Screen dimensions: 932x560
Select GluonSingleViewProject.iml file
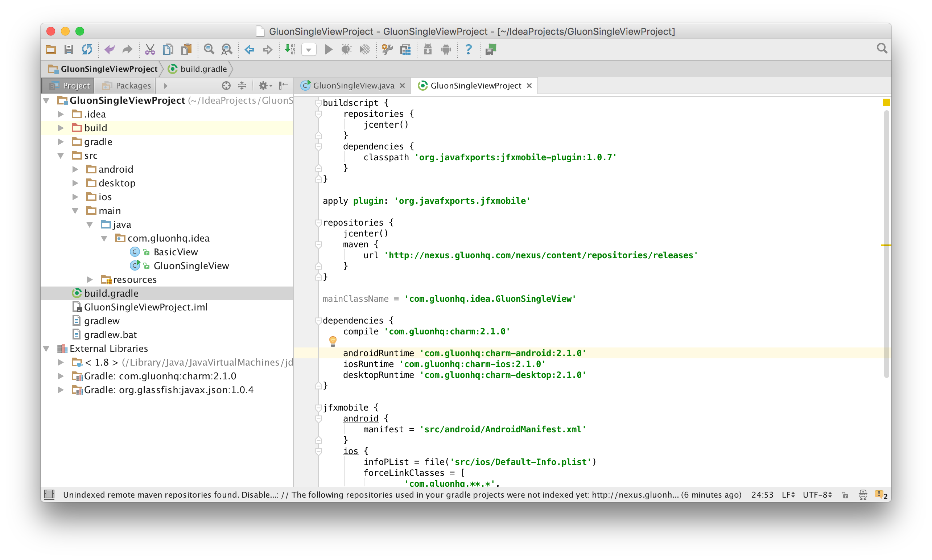coord(146,307)
